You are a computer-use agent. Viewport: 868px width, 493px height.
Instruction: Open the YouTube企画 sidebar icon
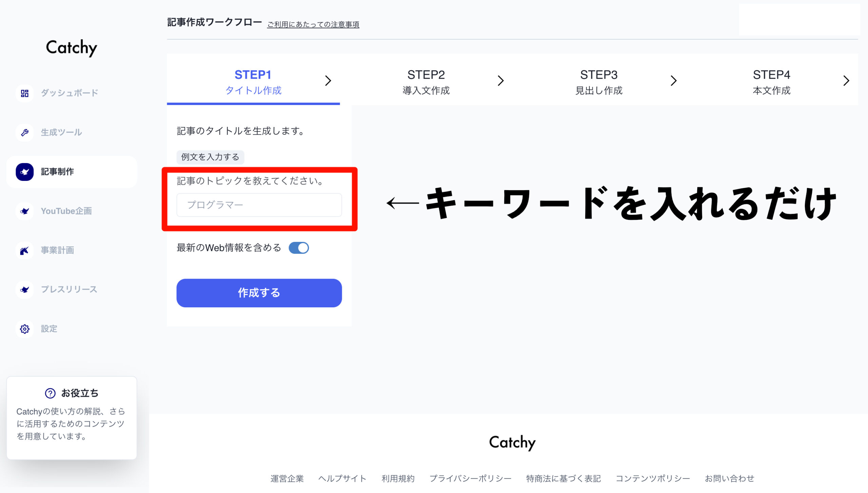24,211
